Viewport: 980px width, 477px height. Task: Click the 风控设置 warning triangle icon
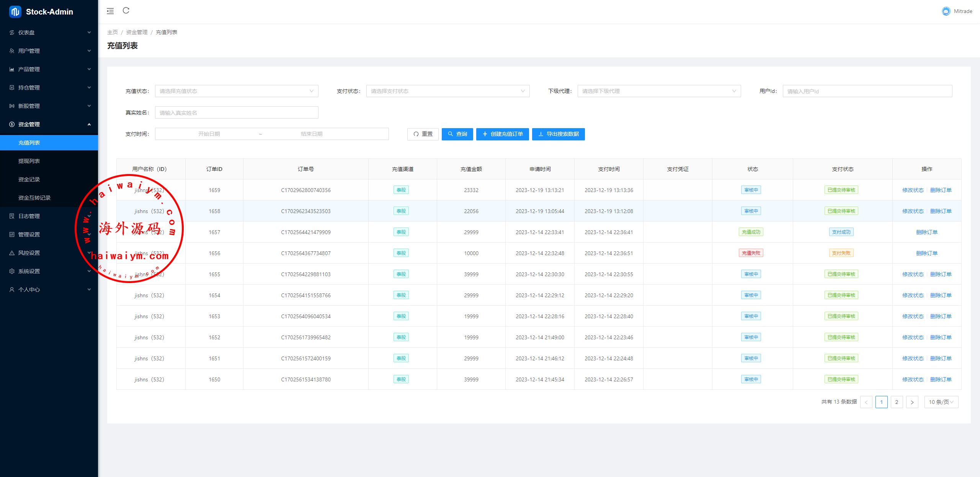12,253
